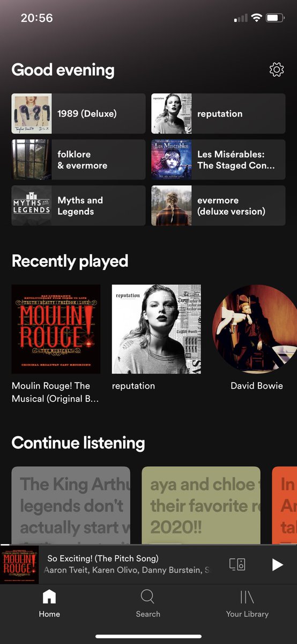Open Les Misérables: The Staged Concert tile
This screenshot has height=644, width=297.
click(218, 159)
